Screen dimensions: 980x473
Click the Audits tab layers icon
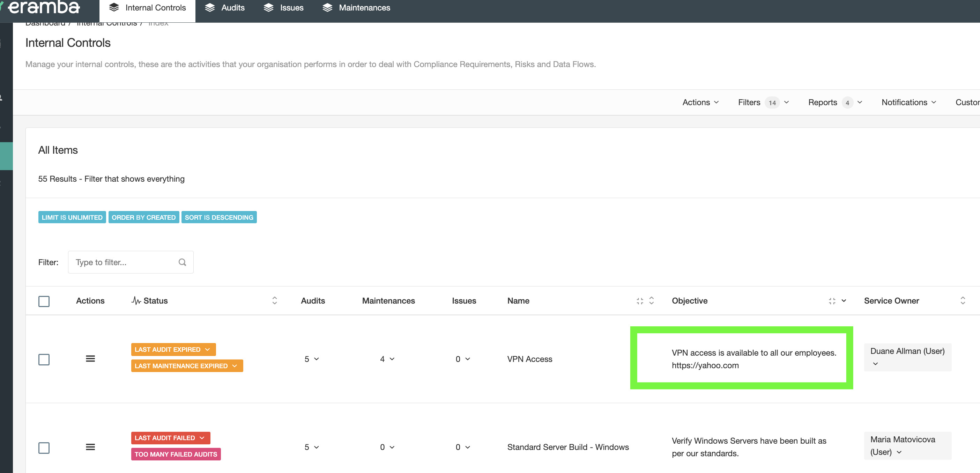coord(210,8)
